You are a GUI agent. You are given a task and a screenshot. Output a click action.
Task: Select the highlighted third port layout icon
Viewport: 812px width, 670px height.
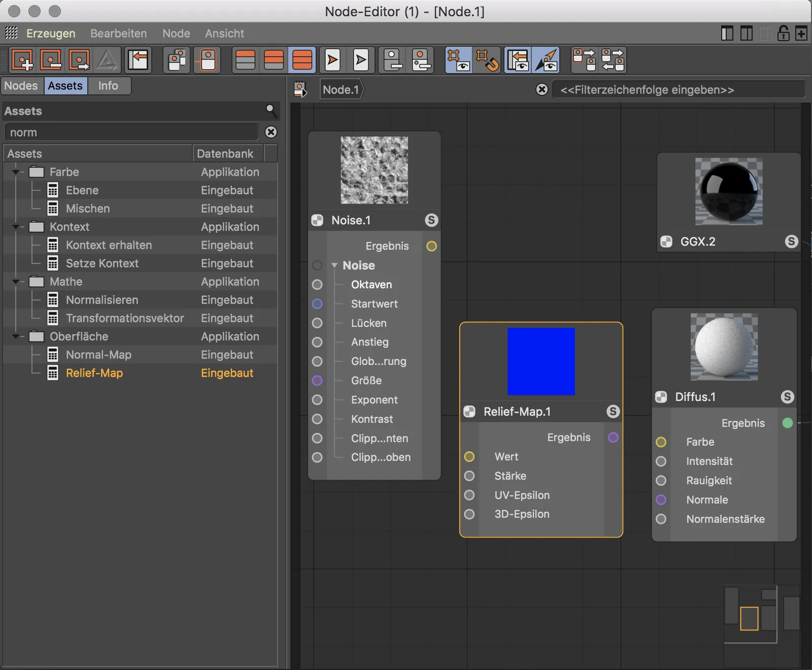click(302, 60)
